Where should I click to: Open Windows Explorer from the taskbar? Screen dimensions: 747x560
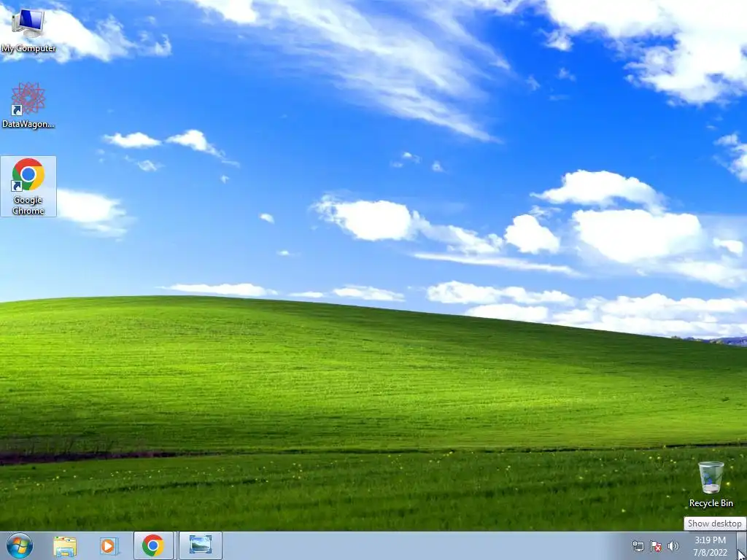point(65,546)
